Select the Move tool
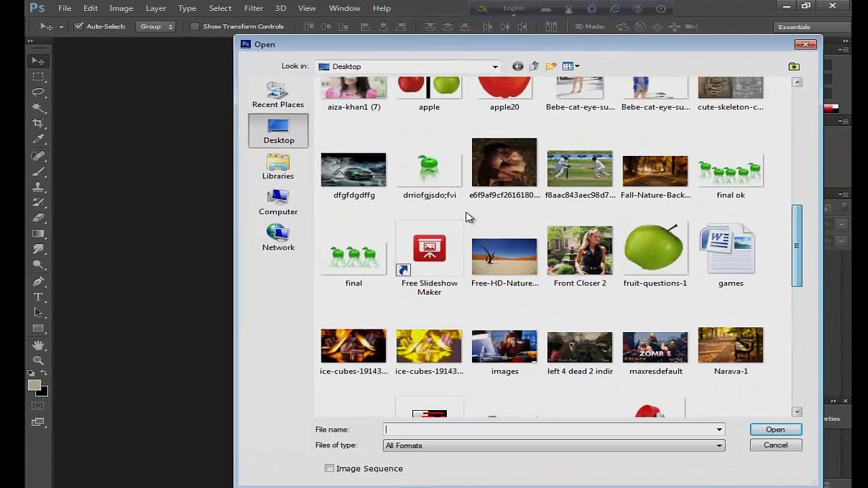Image resolution: width=868 pixels, height=488 pixels. click(x=39, y=61)
